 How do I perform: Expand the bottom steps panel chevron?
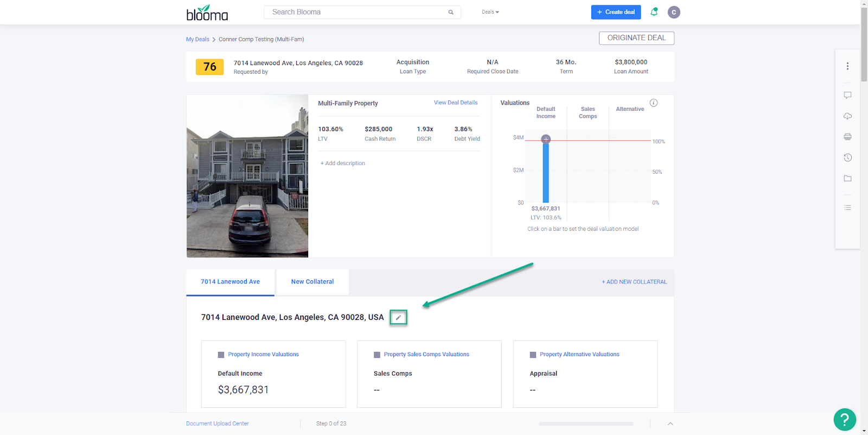(x=670, y=424)
